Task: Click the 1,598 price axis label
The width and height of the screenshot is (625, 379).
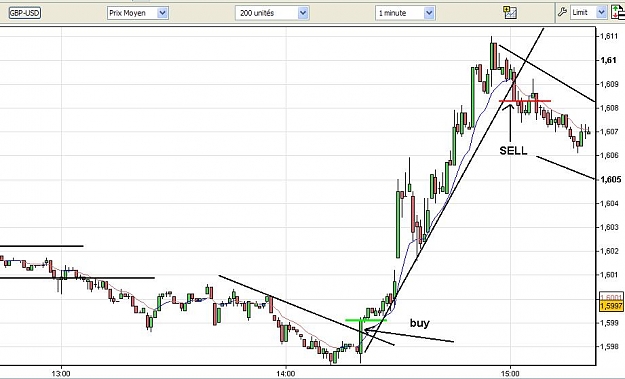Action: 609,346
